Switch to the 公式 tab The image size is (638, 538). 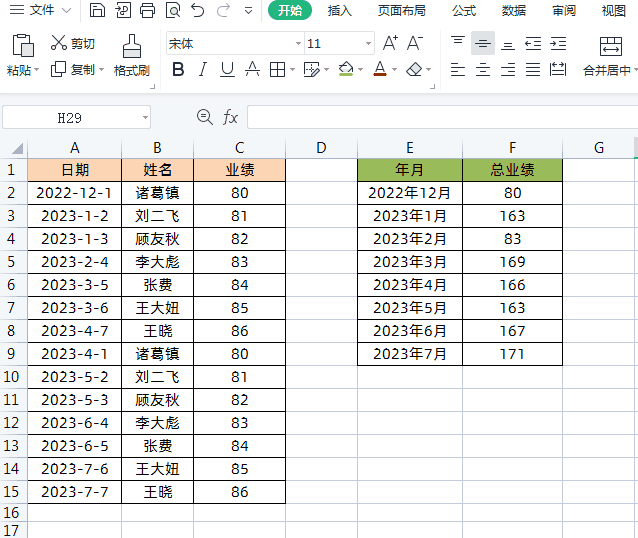pos(464,10)
